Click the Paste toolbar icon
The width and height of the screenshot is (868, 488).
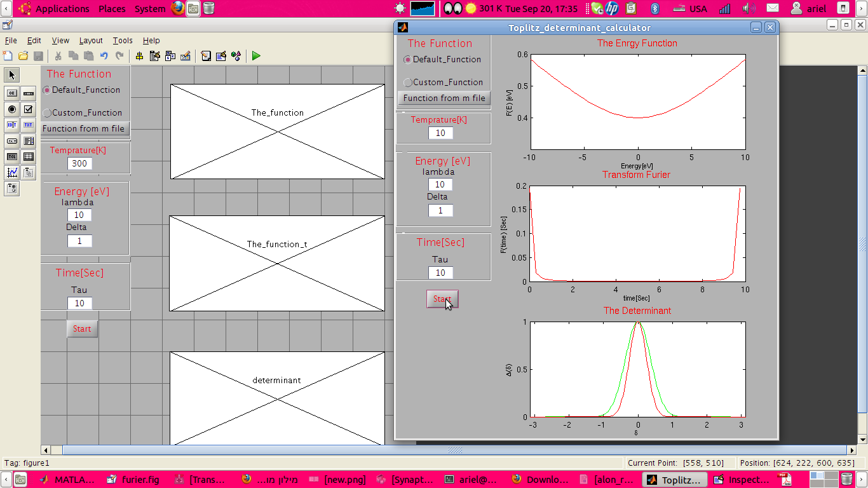point(89,56)
